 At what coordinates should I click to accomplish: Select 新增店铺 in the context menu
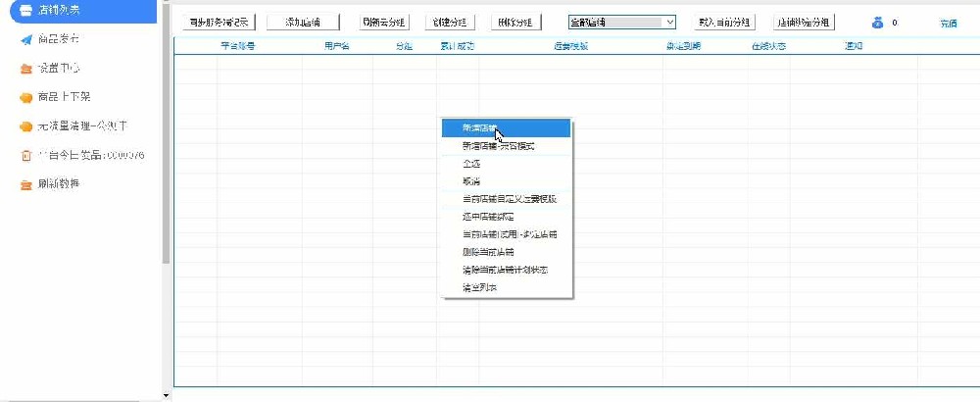(x=479, y=127)
